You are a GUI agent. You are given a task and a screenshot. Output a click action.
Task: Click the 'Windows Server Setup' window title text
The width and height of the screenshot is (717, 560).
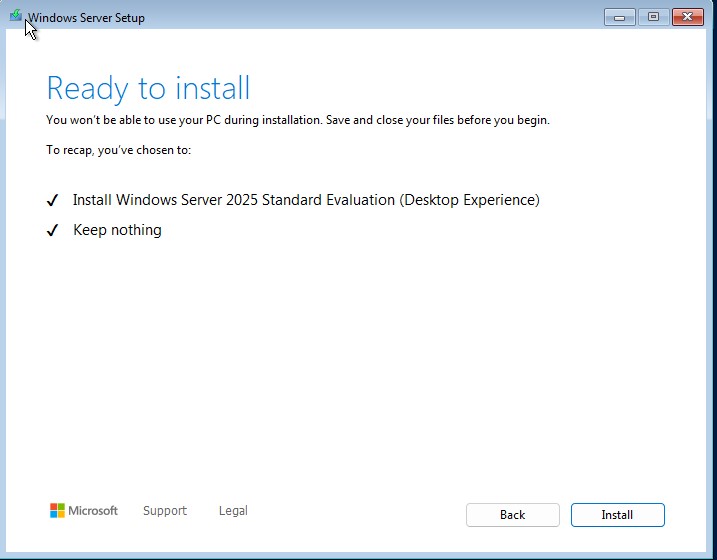point(86,18)
